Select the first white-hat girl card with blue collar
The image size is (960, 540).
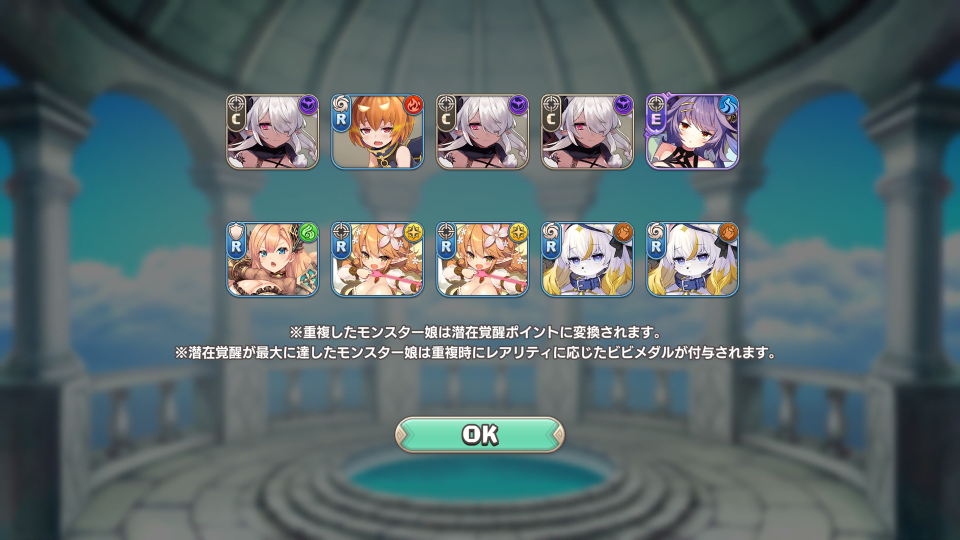click(x=587, y=260)
